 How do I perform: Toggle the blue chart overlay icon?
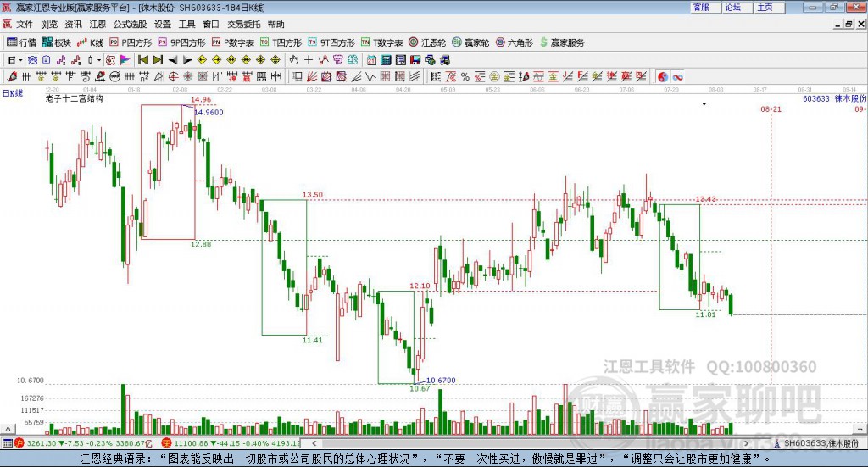pos(33,60)
